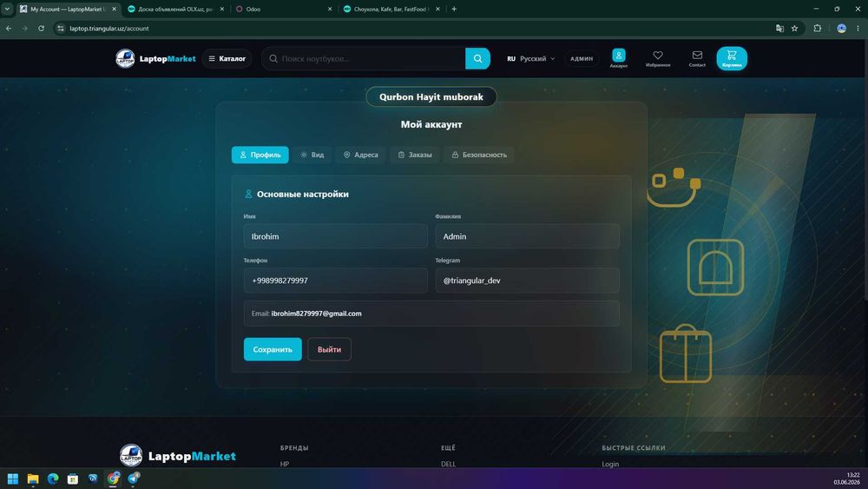Open the Favorites heart icon
The width and height of the screenshot is (868, 489).
click(658, 58)
